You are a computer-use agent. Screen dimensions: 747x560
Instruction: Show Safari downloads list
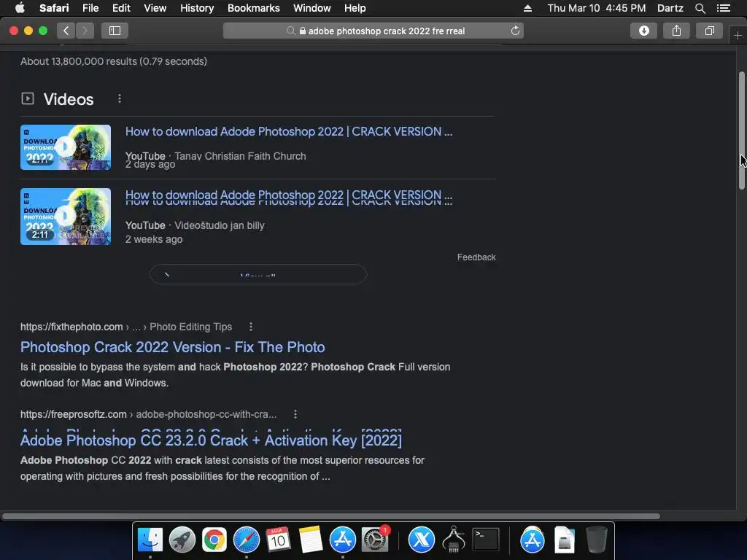tap(643, 31)
